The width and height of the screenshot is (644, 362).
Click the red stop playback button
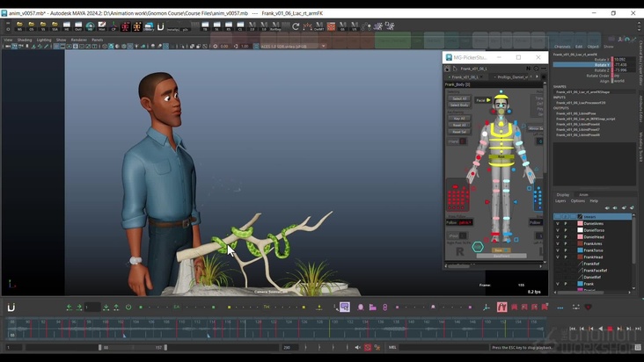610,329
